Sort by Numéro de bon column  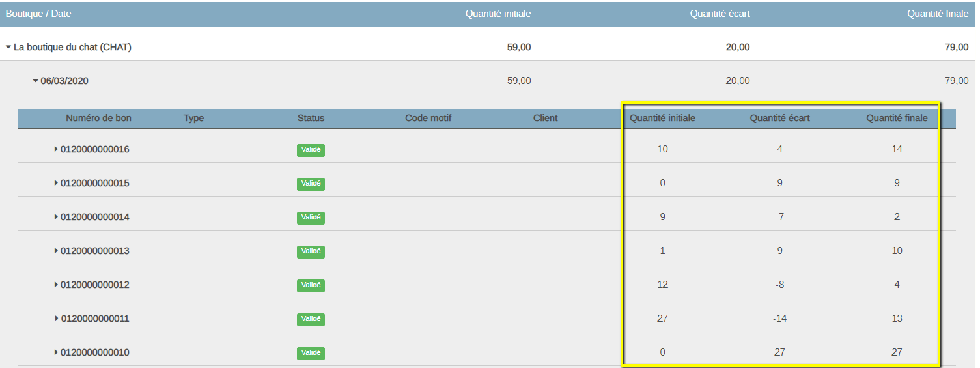pos(98,119)
